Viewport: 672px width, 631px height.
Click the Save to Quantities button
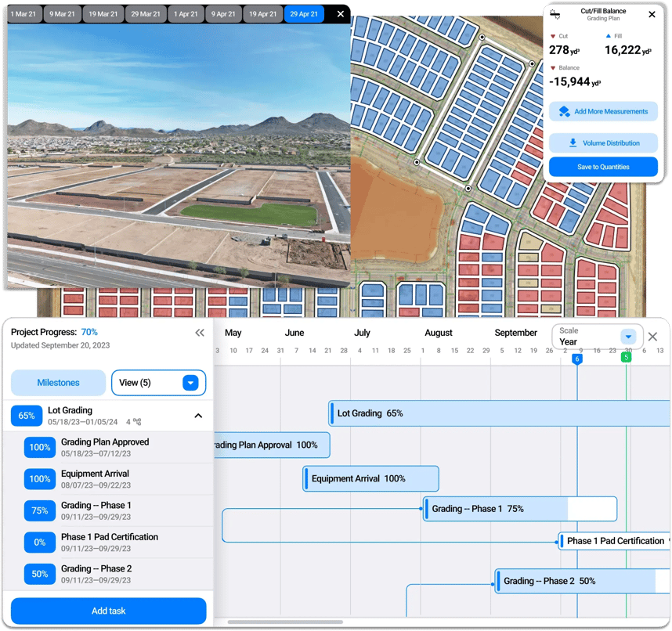[603, 166]
